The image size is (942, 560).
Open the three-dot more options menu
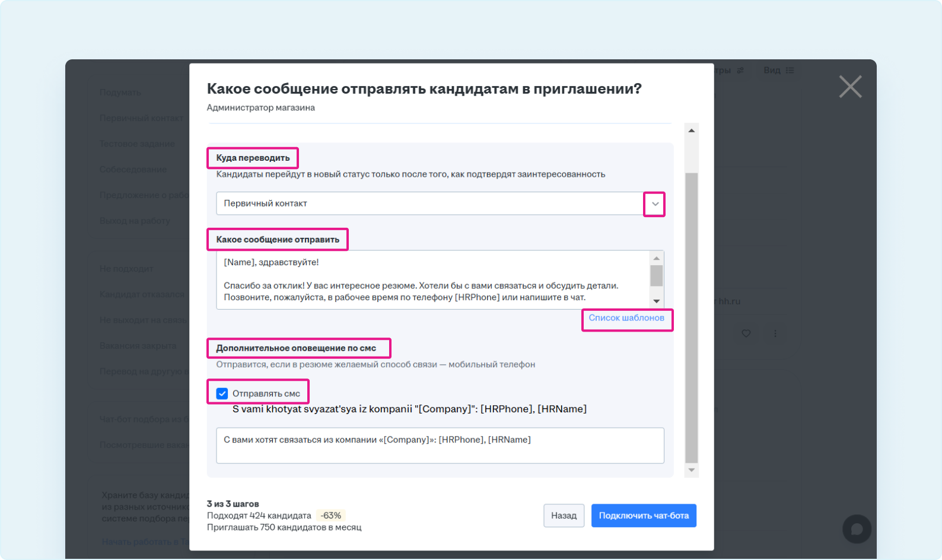[775, 333]
